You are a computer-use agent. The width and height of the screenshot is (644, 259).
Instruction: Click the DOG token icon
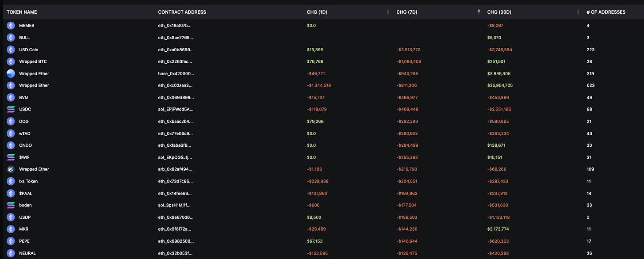coord(11,121)
